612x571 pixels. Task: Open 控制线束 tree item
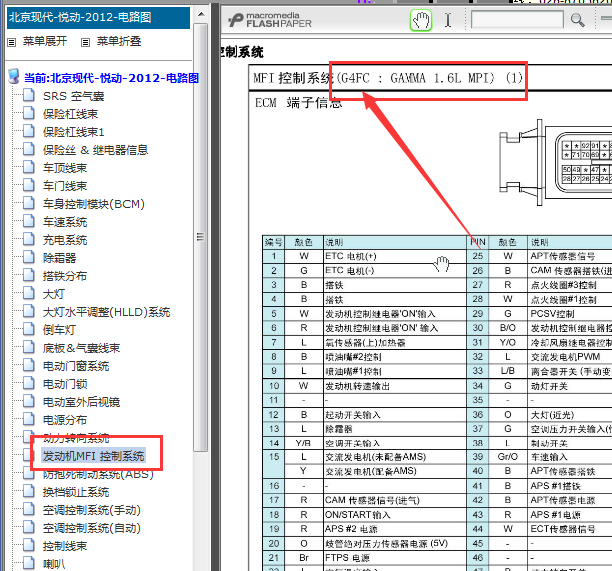65,546
